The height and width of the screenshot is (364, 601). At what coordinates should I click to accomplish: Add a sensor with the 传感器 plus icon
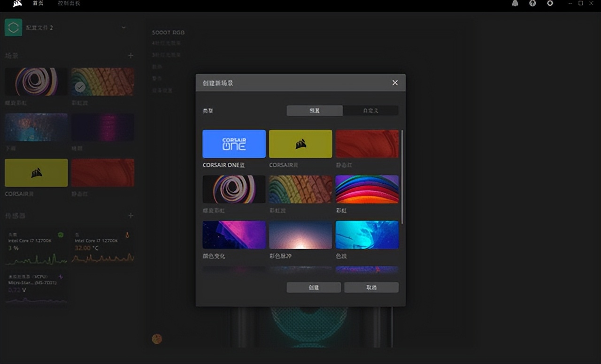(131, 216)
